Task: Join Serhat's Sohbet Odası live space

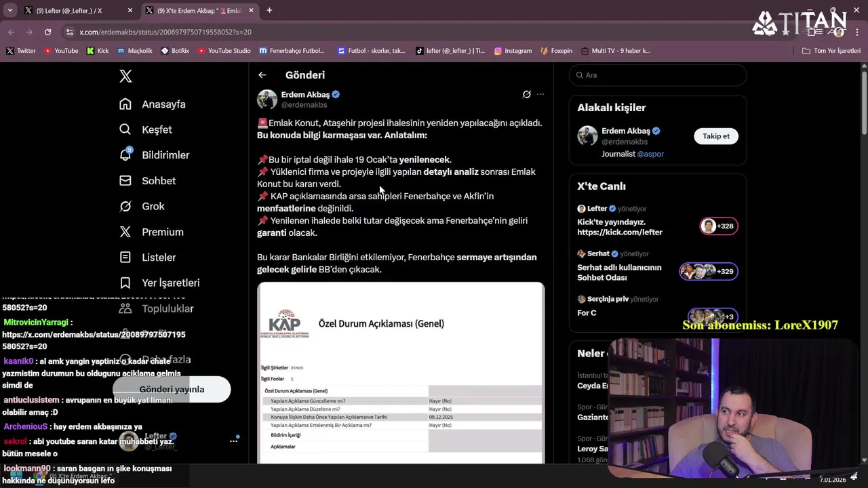Action: tap(657, 266)
